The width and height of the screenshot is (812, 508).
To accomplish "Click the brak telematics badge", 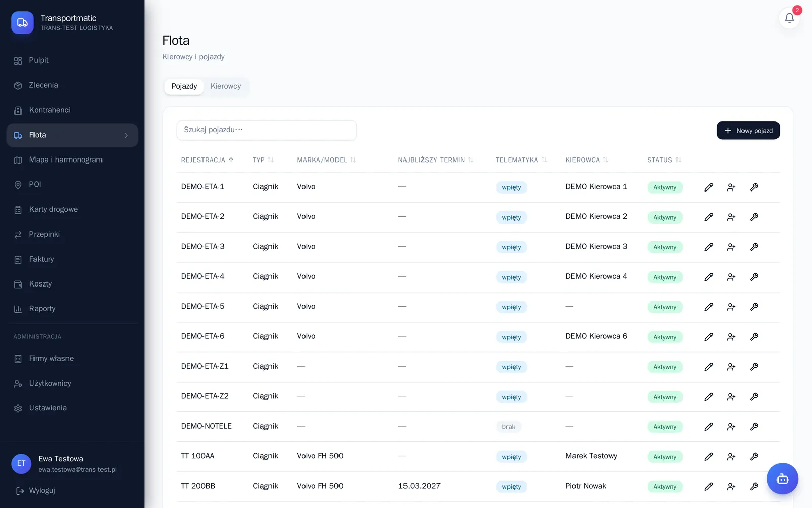I will pos(509,427).
